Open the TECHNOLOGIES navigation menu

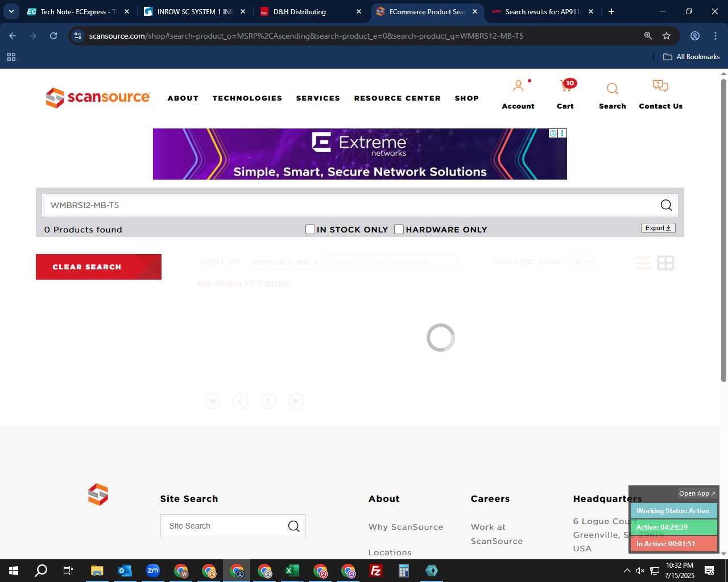pos(247,98)
